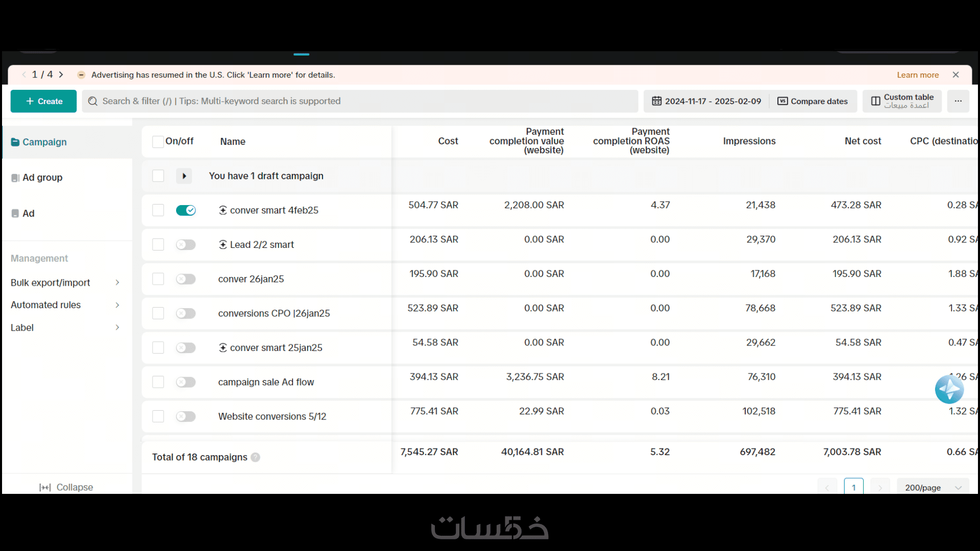
Task: Click the Learn more link
Action: pos(918,74)
